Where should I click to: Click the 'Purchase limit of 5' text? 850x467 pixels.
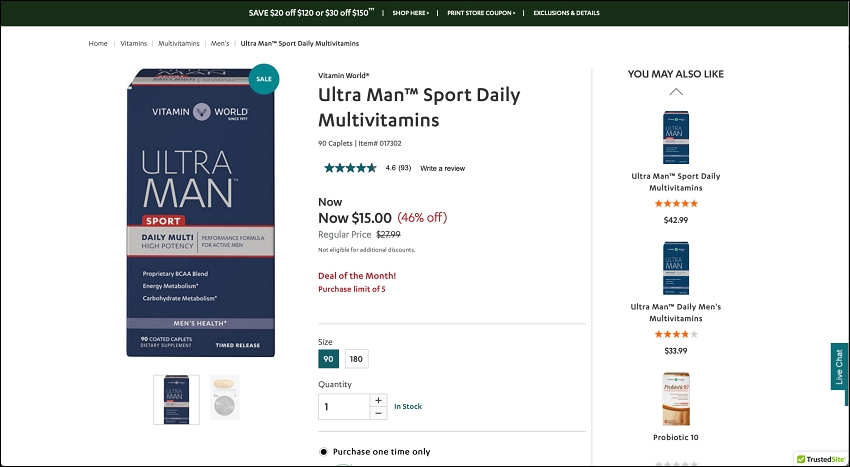352,289
